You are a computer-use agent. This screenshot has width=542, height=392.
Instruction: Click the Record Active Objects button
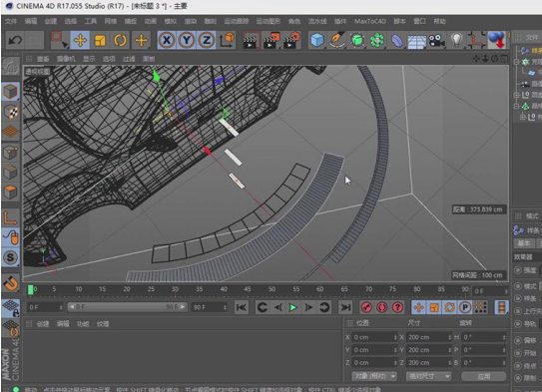click(366, 307)
